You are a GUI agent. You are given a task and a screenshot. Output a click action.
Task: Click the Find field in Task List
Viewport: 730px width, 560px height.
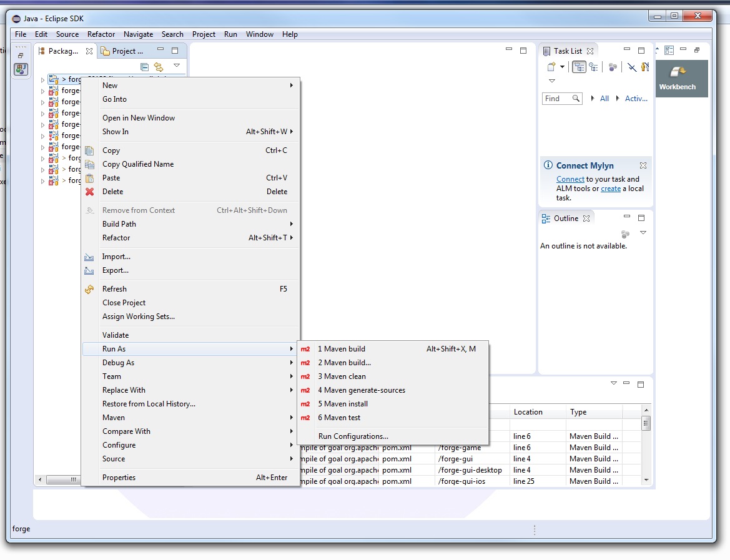[556, 99]
